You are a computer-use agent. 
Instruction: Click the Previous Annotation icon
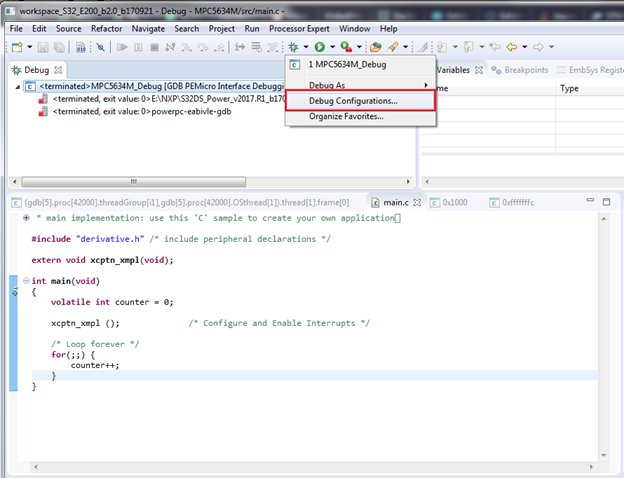469,47
